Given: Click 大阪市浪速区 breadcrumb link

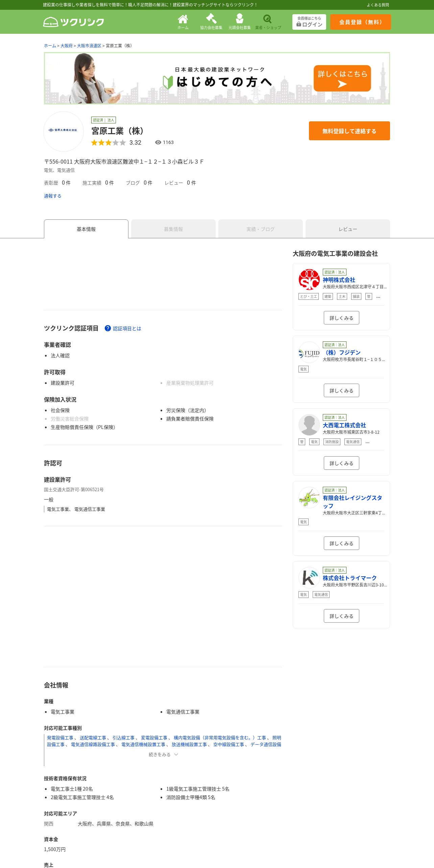Looking at the screenshot, I should tap(89, 46).
